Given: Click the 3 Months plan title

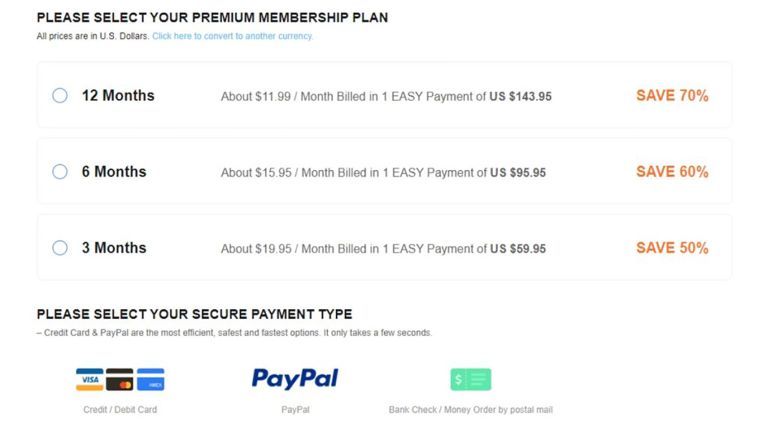Looking at the screenshot, I should (x=114, y=248).
